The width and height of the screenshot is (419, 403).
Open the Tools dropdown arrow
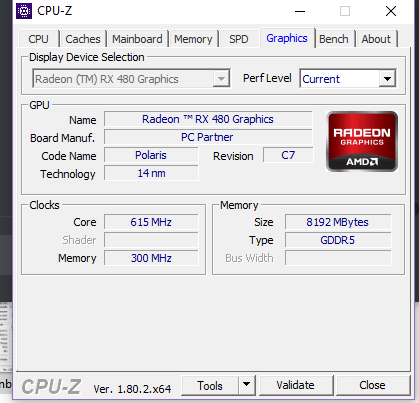point(247,385)
